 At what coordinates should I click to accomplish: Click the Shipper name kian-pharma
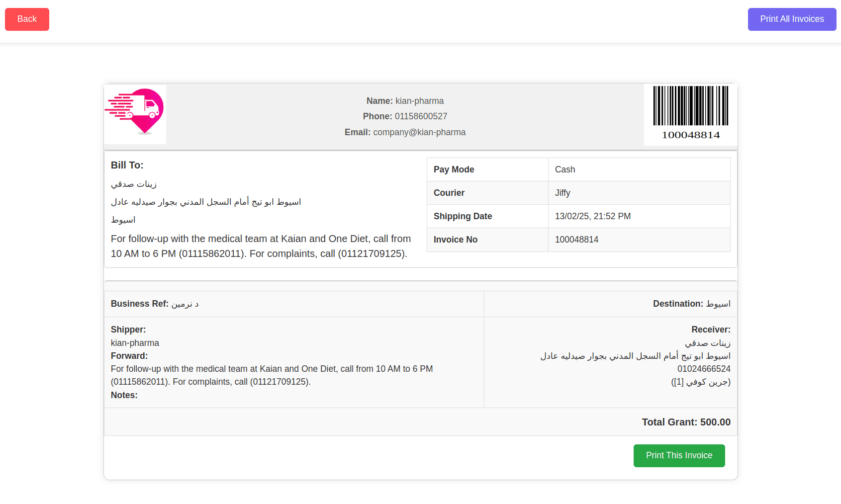[135, 342]
